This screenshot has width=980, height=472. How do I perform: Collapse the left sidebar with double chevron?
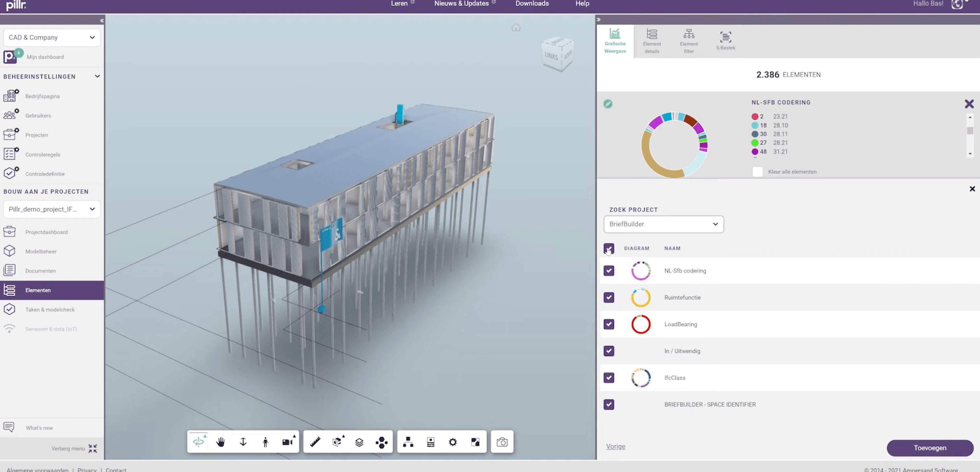[x=101, y=20]
